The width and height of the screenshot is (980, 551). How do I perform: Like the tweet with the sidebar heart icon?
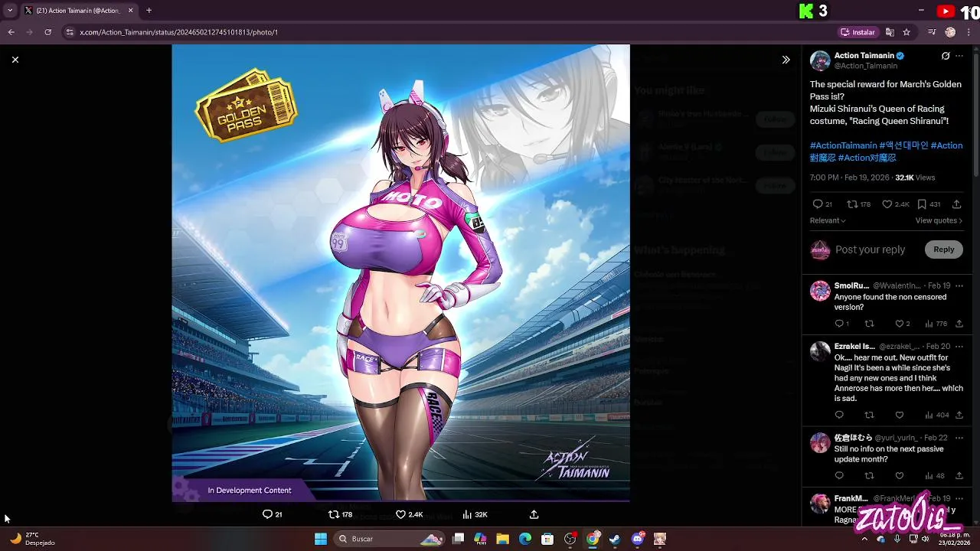[887, 204]
